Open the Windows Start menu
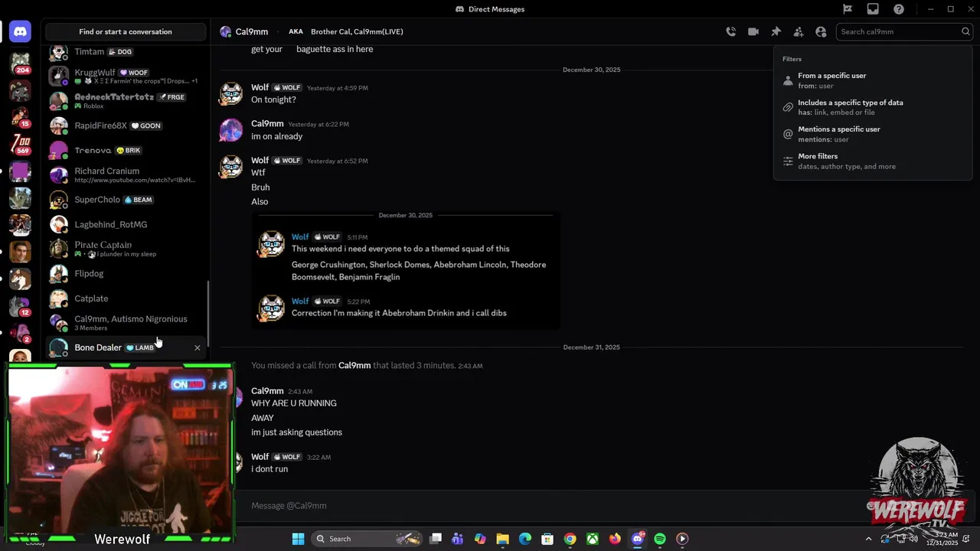 pos(298,539)
